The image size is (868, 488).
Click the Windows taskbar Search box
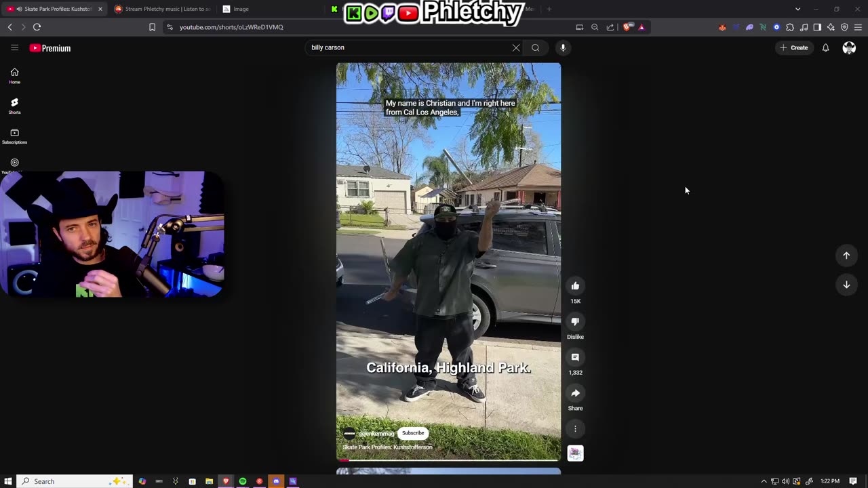(75, 481)
